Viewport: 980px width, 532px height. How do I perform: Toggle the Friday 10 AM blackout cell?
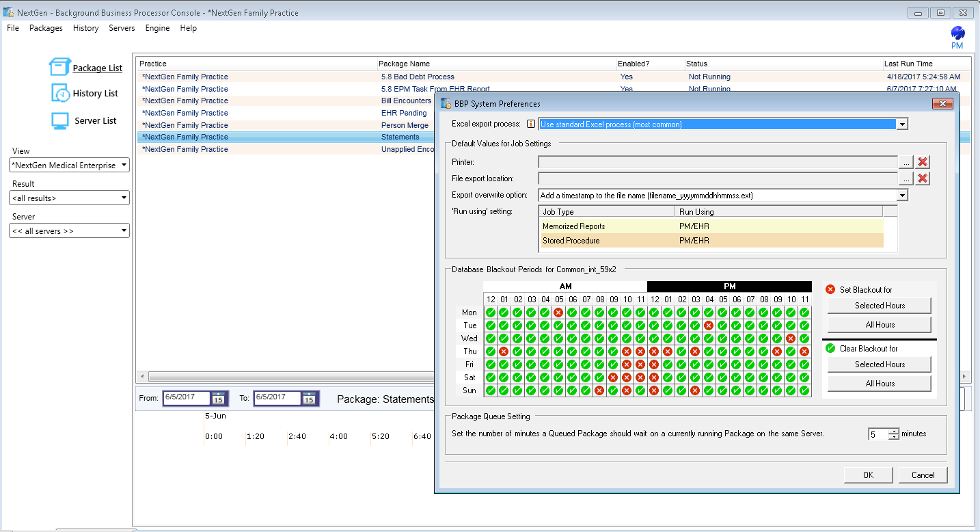pos(627,364)
